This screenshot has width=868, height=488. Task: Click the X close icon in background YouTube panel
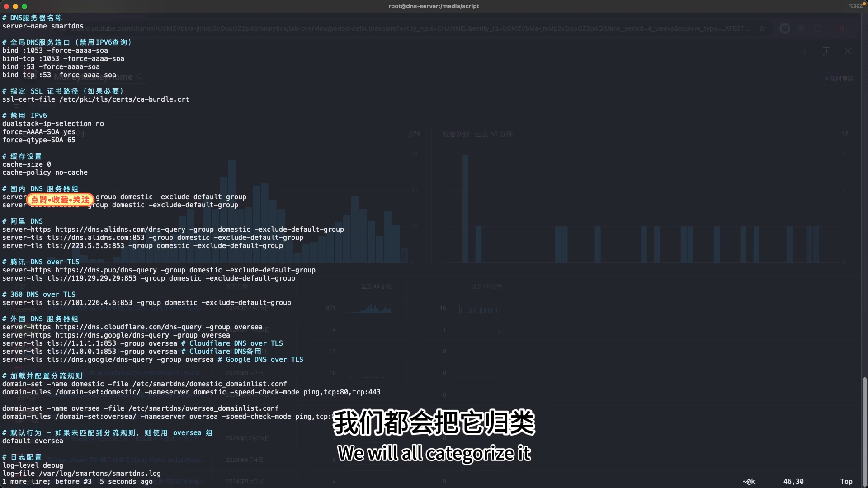coord(848,51)
